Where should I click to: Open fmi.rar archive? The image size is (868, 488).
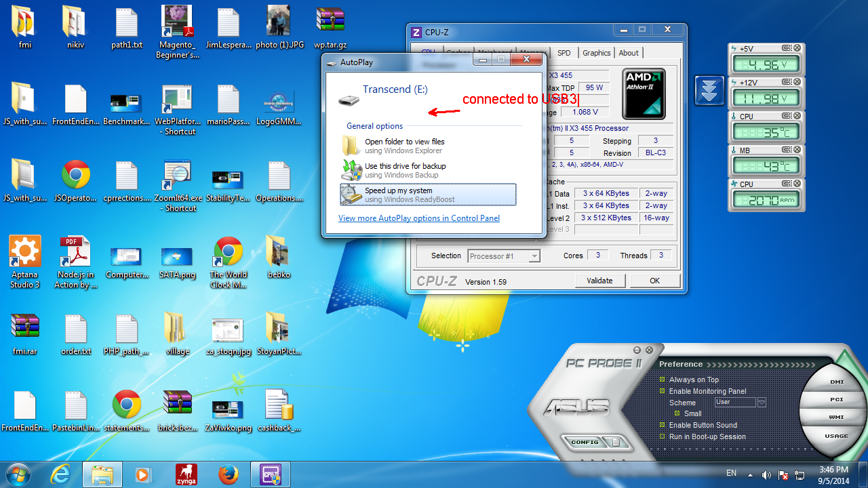tap(25, 334)
